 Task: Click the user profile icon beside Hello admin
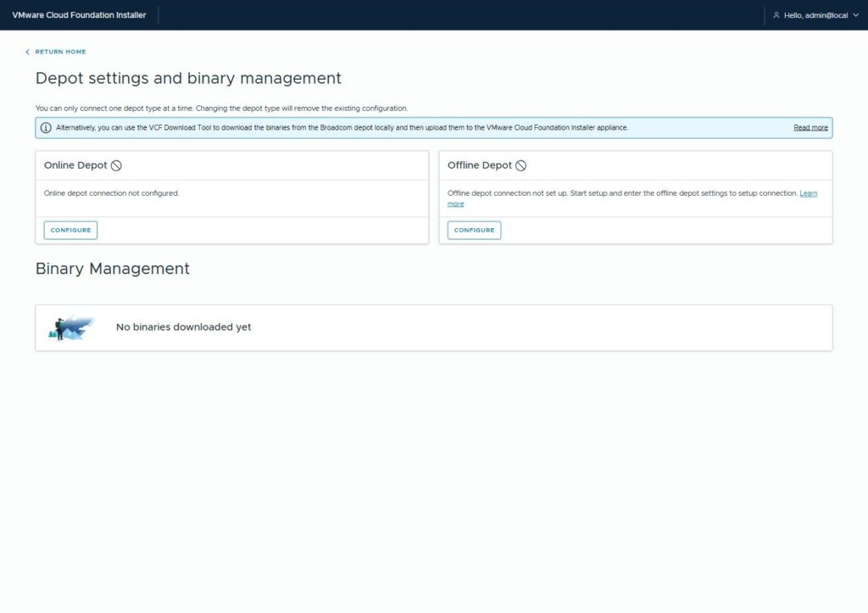pyautogui.click(x=776, y=15)
